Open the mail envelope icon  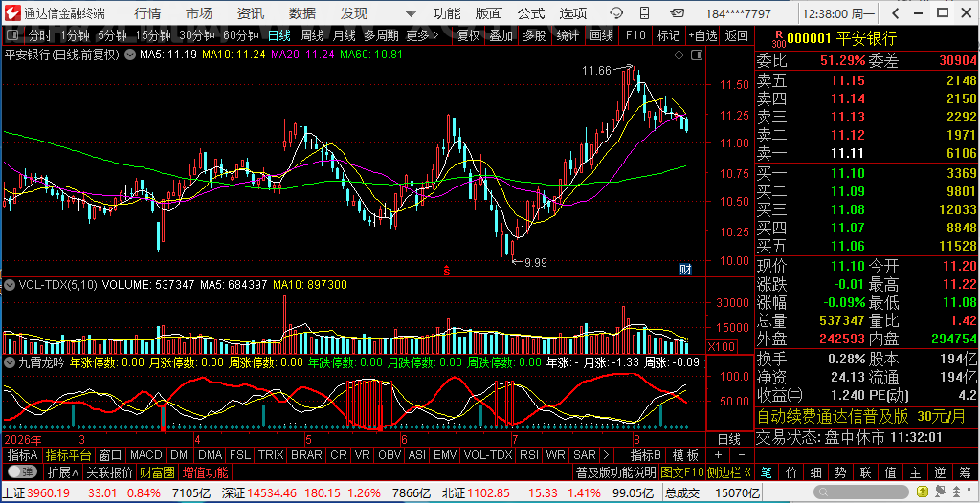677,13
